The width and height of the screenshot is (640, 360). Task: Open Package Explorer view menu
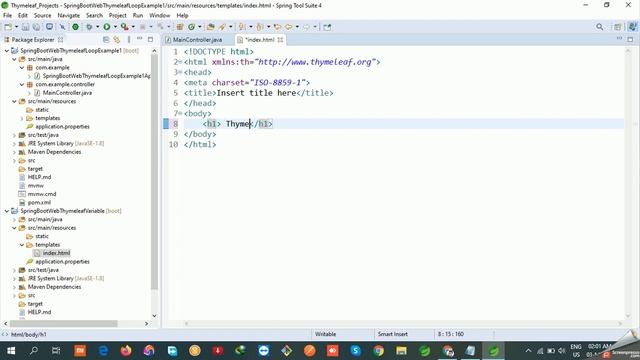point(129,40)
